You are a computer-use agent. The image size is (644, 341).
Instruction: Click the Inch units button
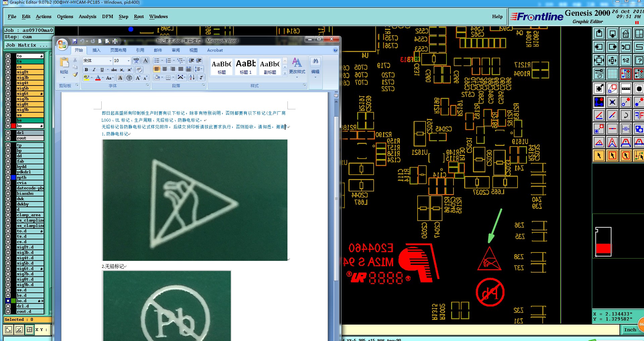coord(630,330)
